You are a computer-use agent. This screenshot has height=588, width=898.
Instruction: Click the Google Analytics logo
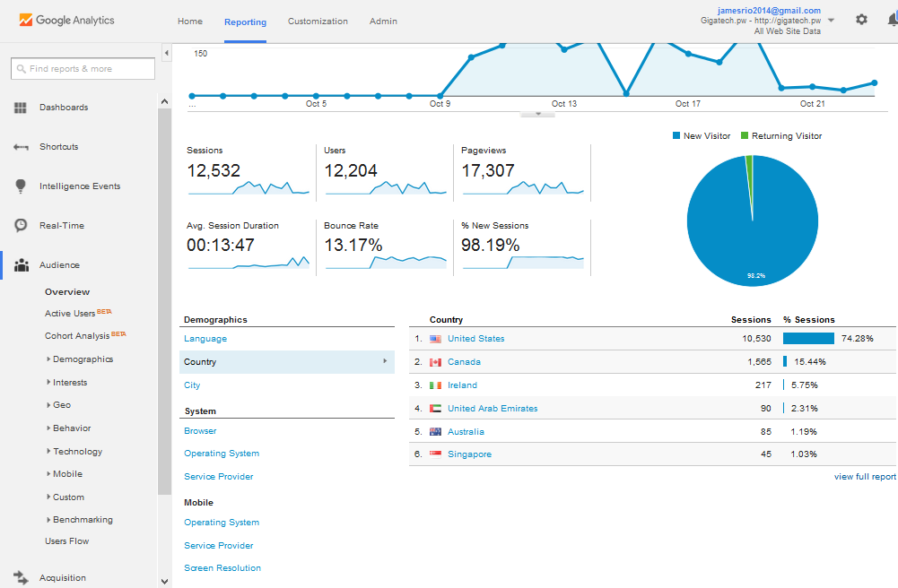click(x=66, y=20)
